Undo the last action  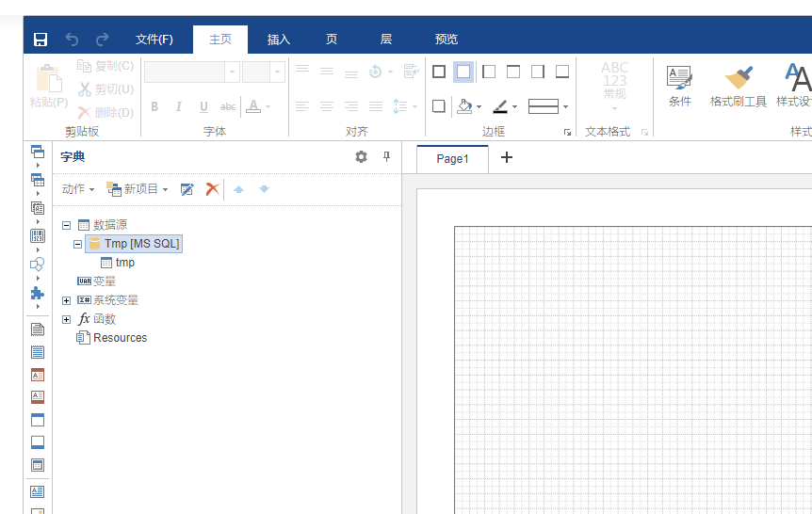[x=72, y=40]
